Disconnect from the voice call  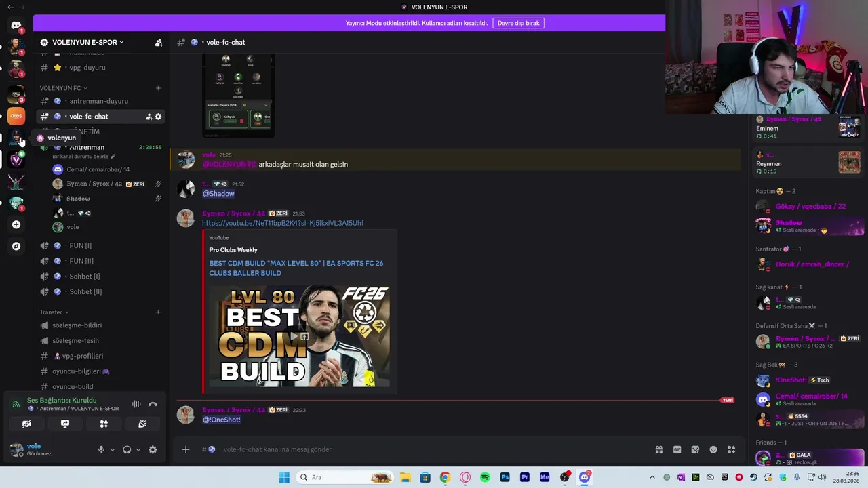[153, 404]
